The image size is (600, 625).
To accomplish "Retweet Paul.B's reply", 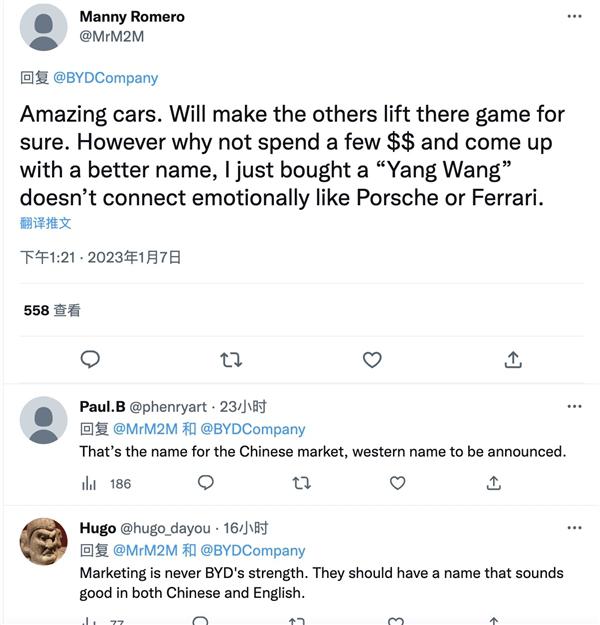I will [x=302, y=483].
